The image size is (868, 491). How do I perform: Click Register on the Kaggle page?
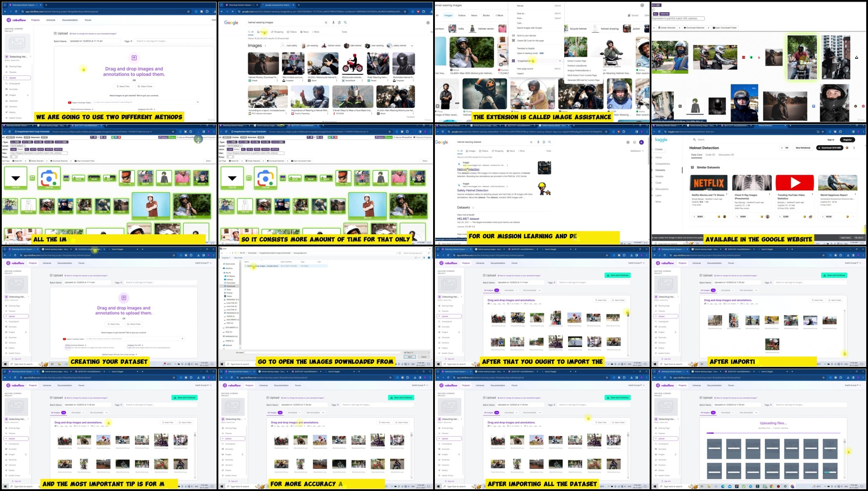pos(847,140)
